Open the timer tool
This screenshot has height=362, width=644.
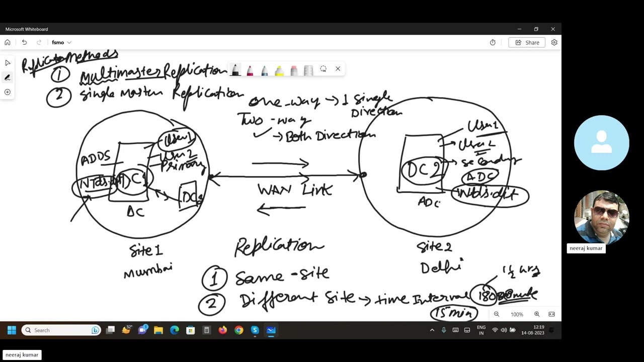coord(493,42)
